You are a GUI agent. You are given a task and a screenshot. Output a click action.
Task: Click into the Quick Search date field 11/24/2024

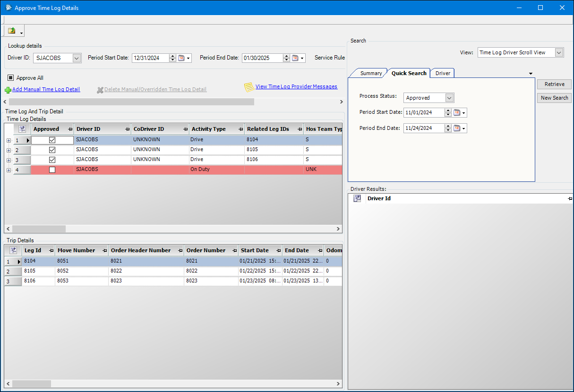pos(424,128)
